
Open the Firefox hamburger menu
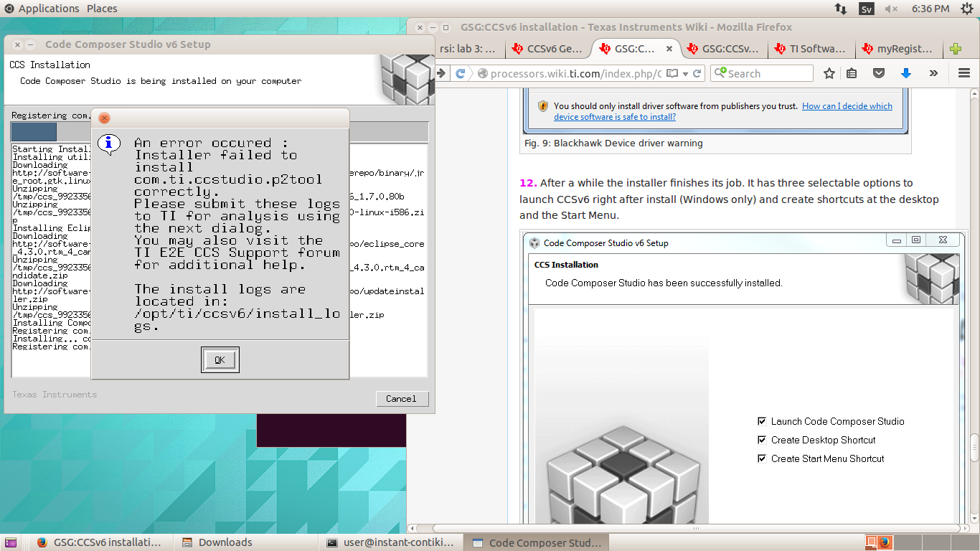tap(964, 73)
